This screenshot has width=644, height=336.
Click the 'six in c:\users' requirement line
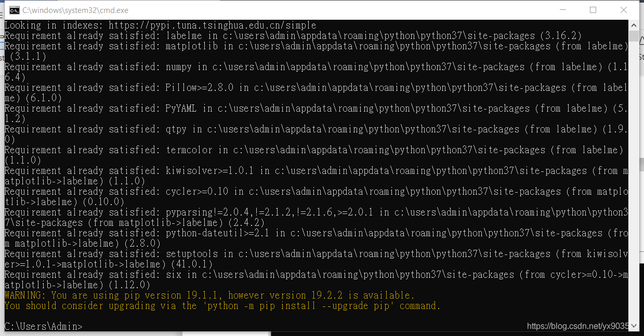(x=316, y=274)
